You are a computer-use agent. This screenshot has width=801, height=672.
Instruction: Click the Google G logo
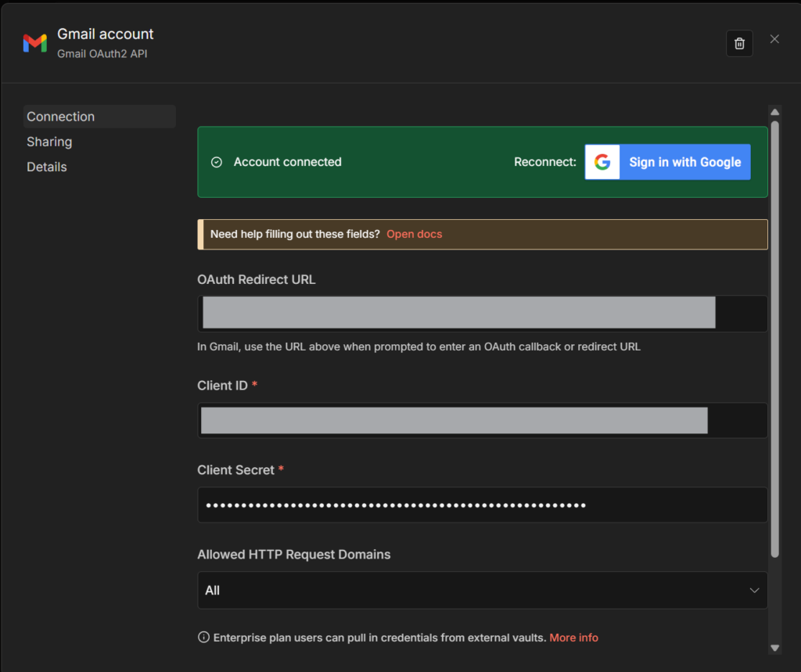tap(602, 162)
